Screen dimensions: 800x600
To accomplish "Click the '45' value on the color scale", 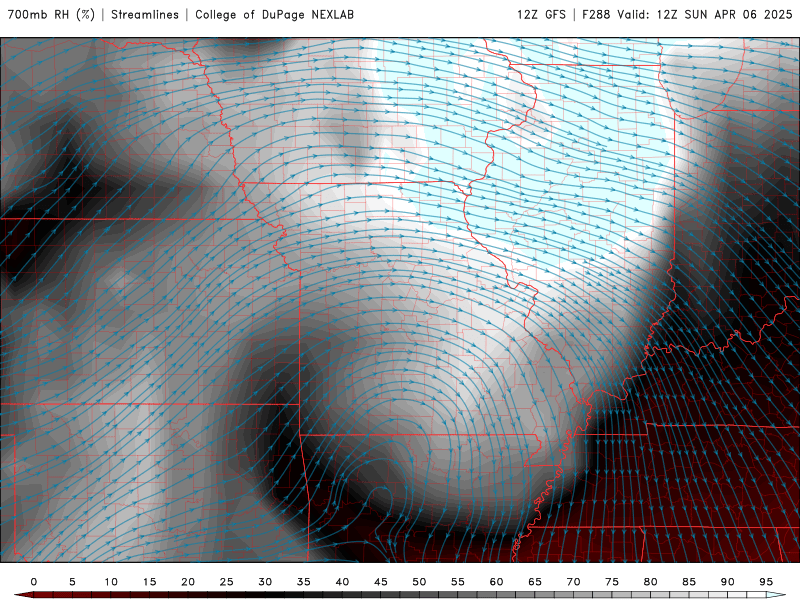I will coord(381,582).
